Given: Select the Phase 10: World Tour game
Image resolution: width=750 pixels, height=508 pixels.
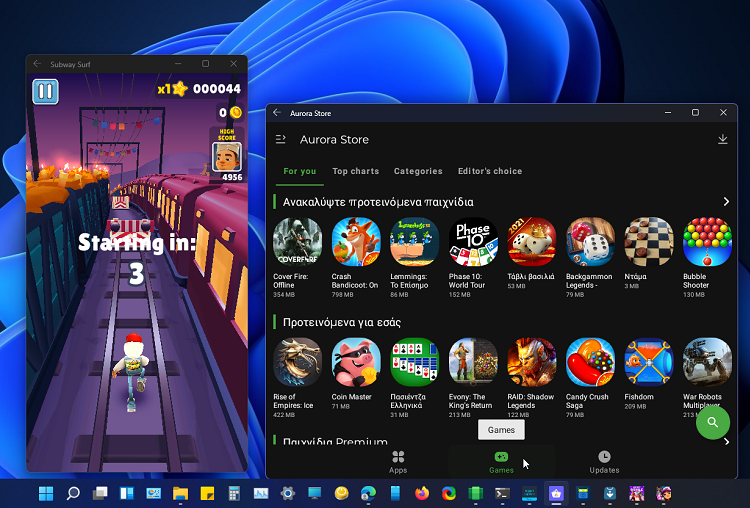Looking at the screenshot, I should [x=473, y=242].
